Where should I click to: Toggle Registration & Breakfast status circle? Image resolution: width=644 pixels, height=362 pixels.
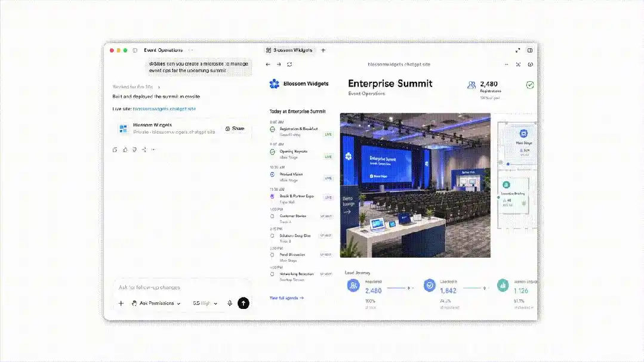272,129
